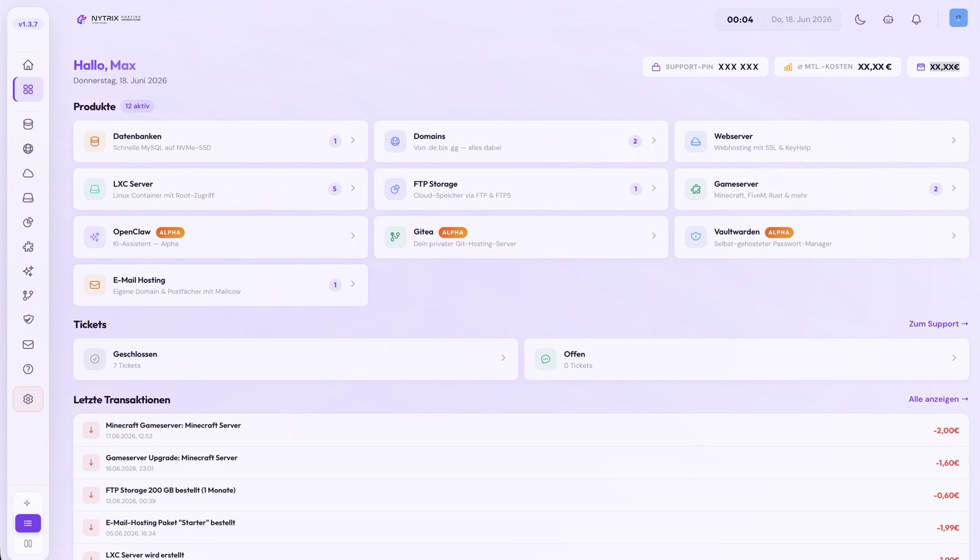The image size is (980, 560).
Task: Click the Gameserver card puzzle icon
Action: (696, 189)
